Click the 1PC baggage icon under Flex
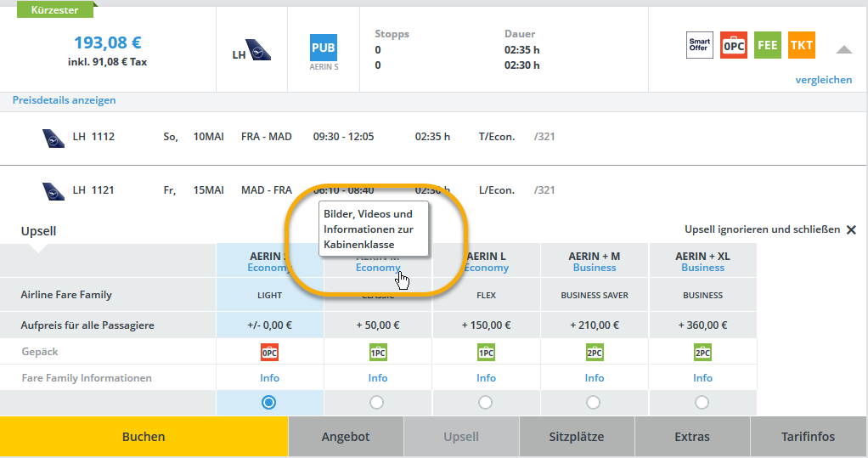The image size is (868, 458). [486, 352]
